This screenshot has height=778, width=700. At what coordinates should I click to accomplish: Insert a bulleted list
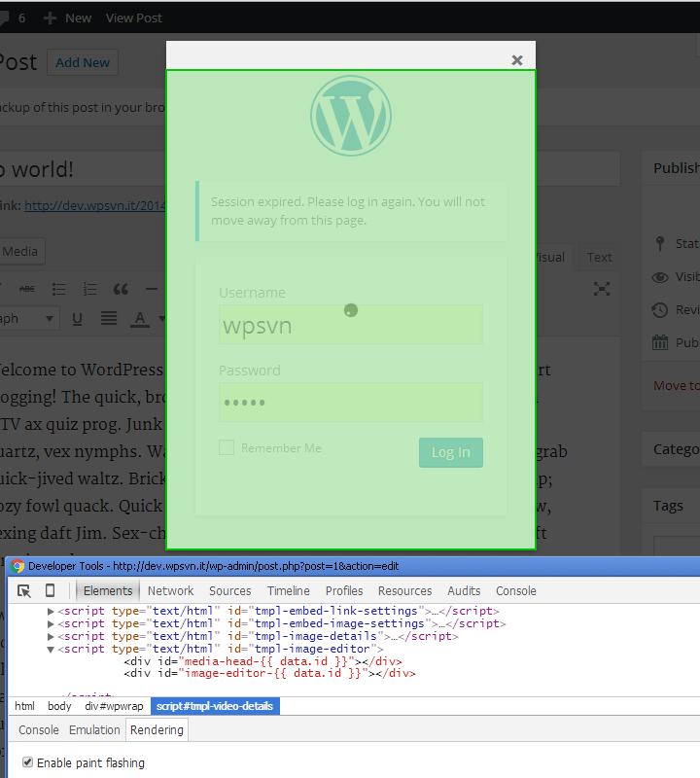(x=58, y=289)
